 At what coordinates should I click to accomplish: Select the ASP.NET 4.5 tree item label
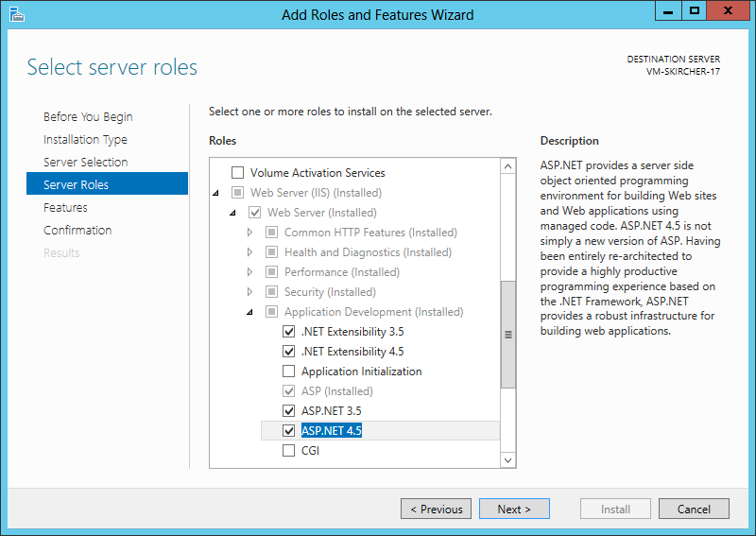332,431
